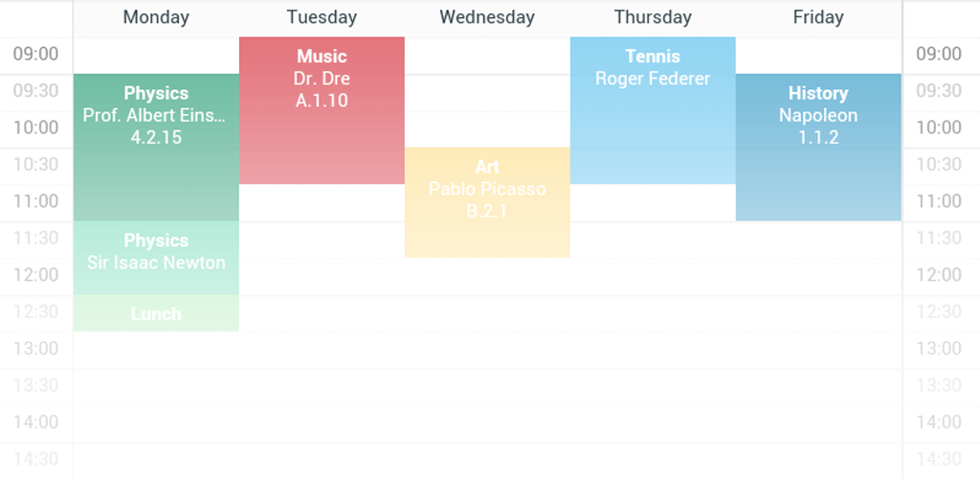Screen dimensions: 980x479
Task: Click the 09:00 label in left time column
Action: (35, 55)
